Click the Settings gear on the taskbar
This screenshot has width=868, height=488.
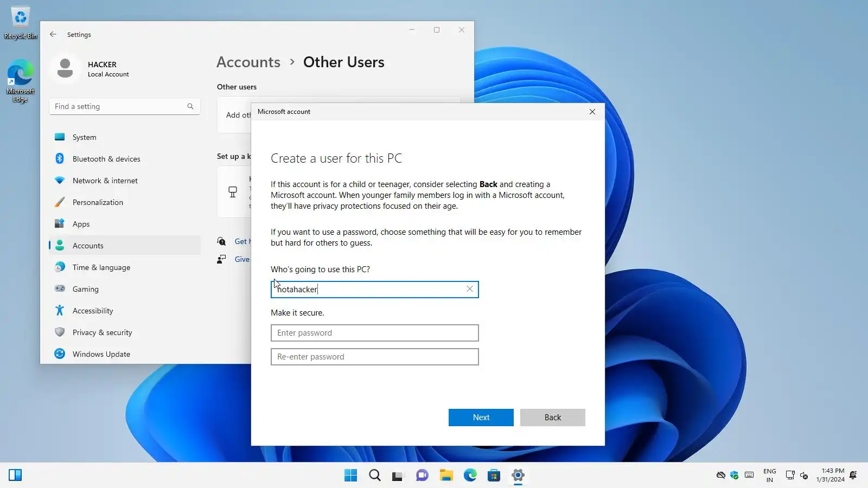click(x=518, y=476)
